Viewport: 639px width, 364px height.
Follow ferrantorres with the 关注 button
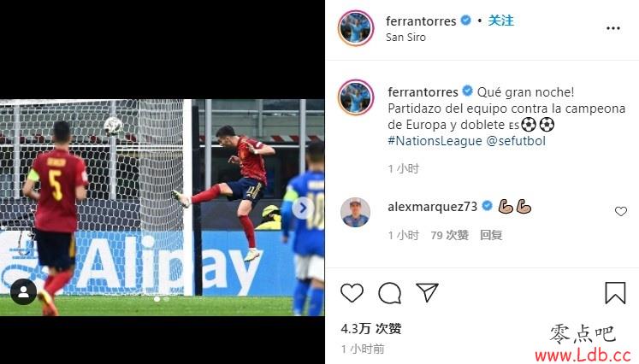[x=500, y=21]
